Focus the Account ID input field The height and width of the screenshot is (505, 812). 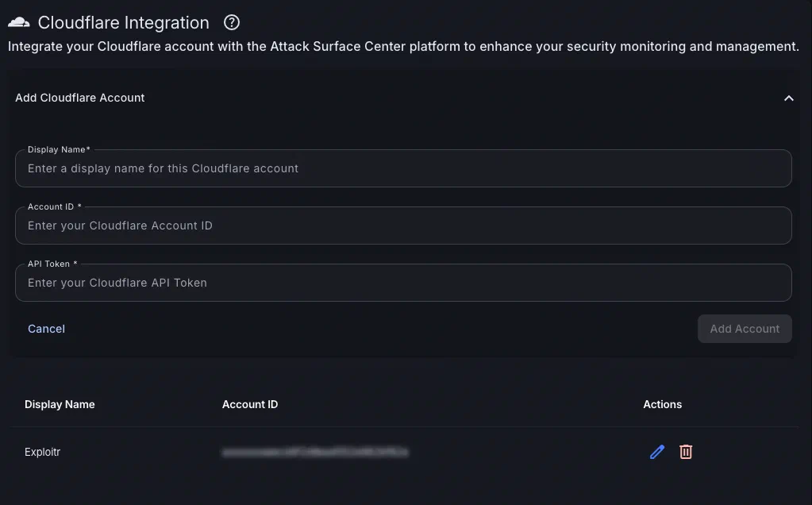(x=403, y=226)
